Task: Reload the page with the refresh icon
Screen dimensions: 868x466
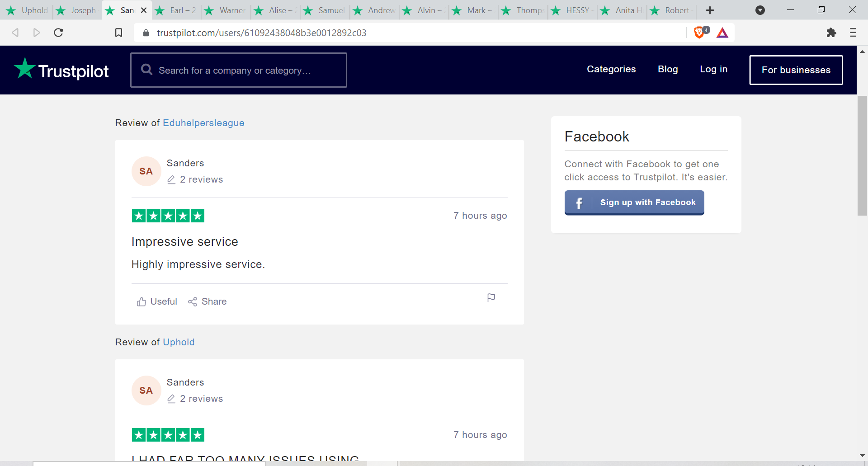Action: [x=58, y=33]
